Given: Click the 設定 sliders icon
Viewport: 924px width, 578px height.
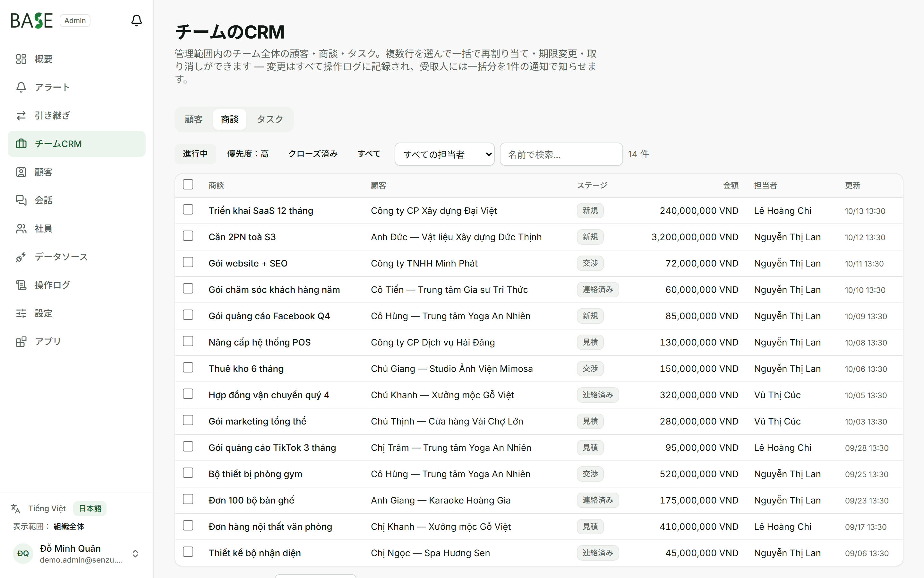Looking at the screenshot, I should pos(21,313).
